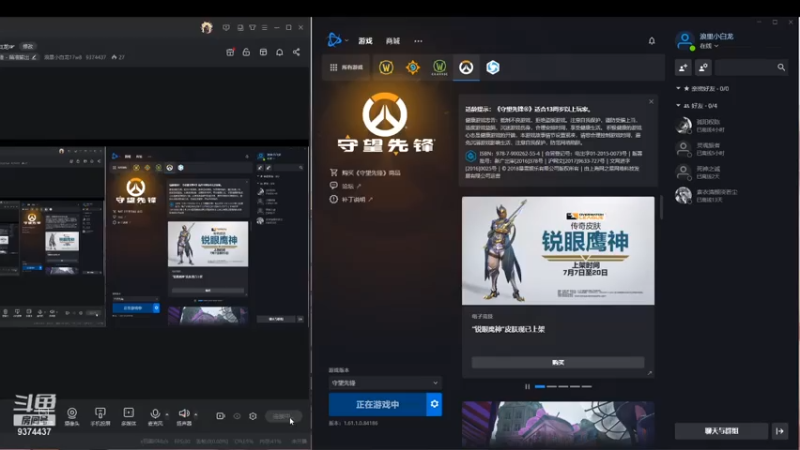Select the Heroes of the Storm icon
Image resolution: width=800 pixels, height=450 pixels.
click(x=493, y=67)
